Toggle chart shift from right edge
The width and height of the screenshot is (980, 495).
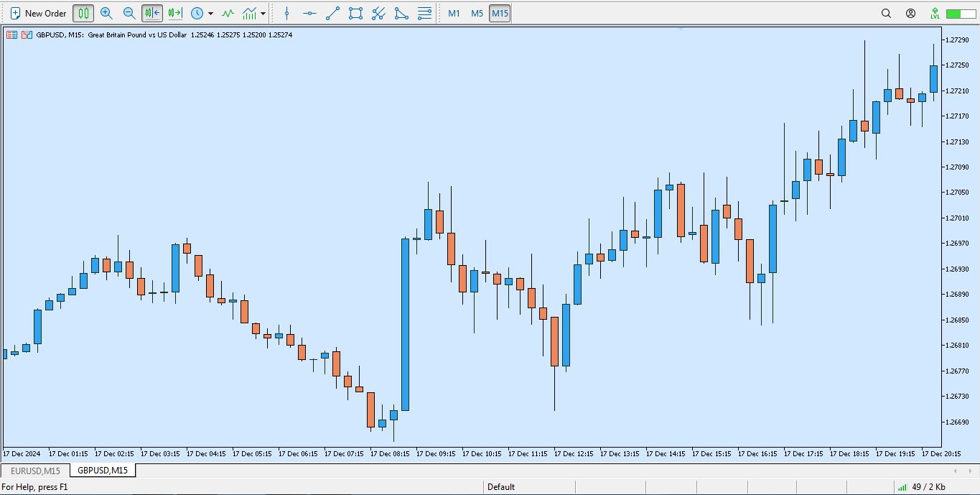tap(175, 13)
